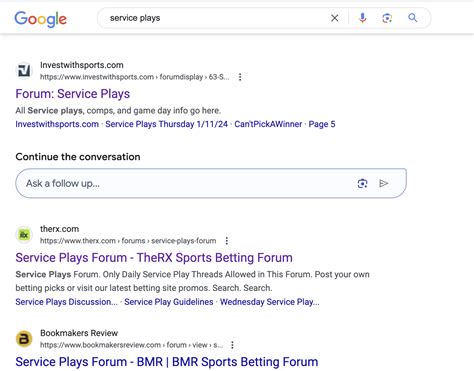Click the therx.com service-plays-forum URL breadcrumb
Image resolution: width=474 pixels, height=371 pixels.
click(128, 241)
